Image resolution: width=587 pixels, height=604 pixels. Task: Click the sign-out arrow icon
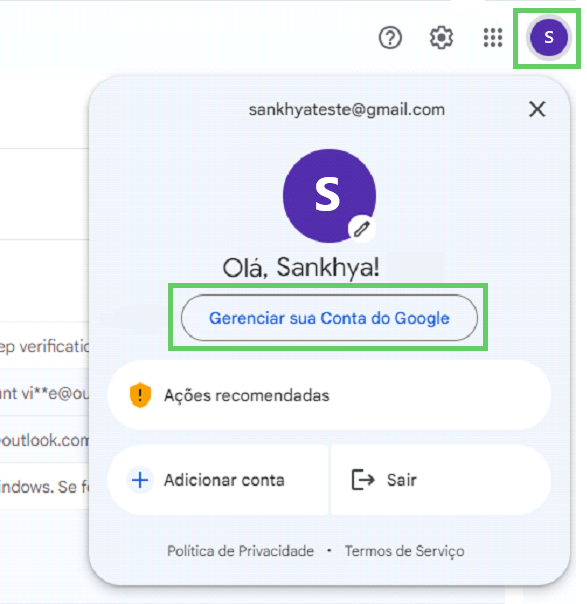(x=363, y=480)
